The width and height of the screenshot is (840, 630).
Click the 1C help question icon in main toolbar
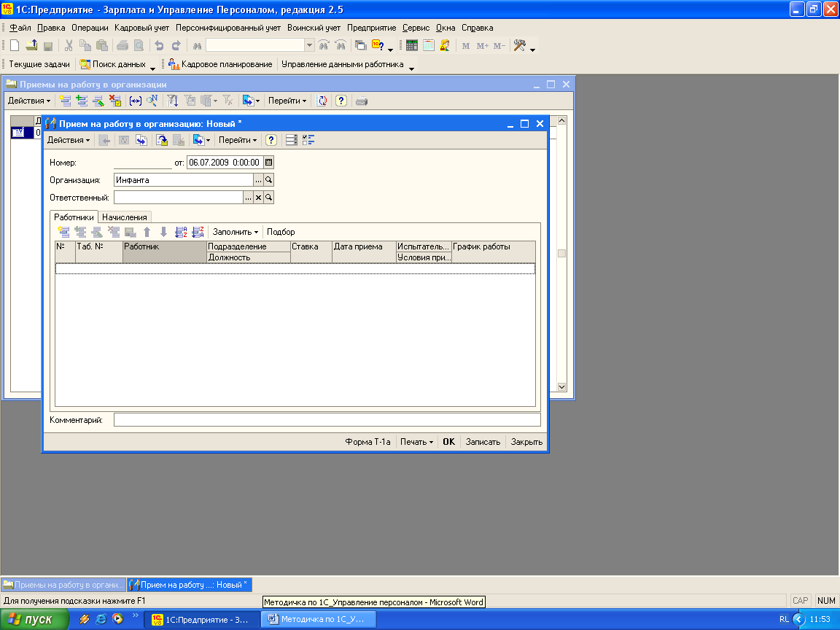click(x=378, y=45)
